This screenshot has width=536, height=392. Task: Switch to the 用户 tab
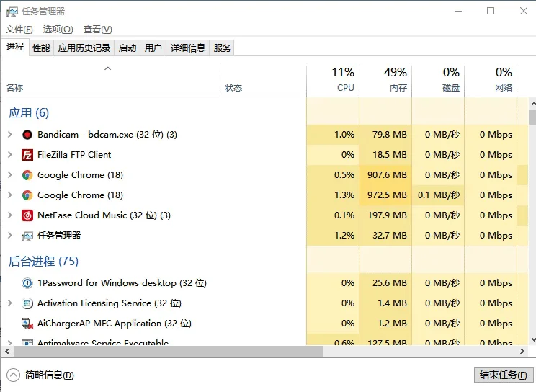click(153, 48)
